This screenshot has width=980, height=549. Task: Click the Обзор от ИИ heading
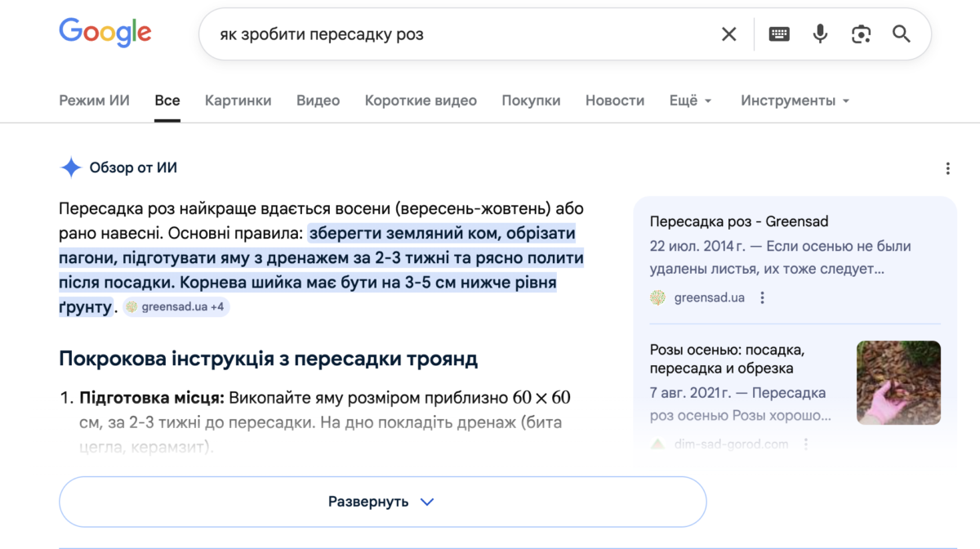click(x=133, y=168)
